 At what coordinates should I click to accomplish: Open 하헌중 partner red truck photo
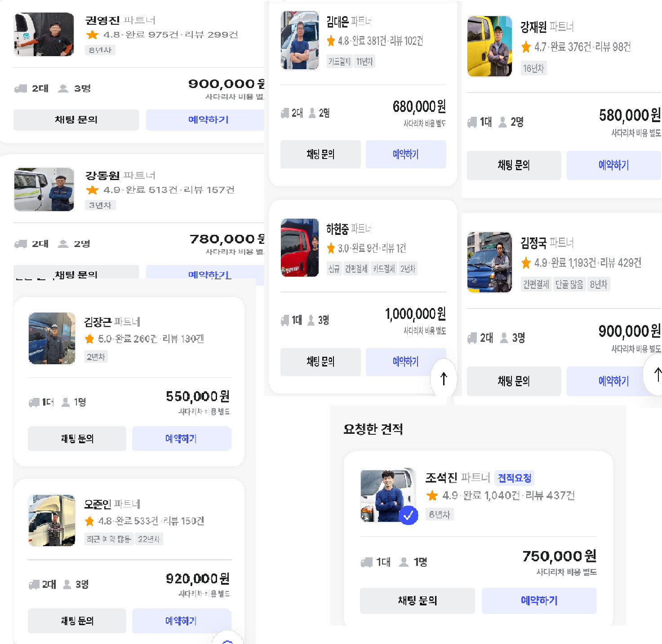coord(300,247)
